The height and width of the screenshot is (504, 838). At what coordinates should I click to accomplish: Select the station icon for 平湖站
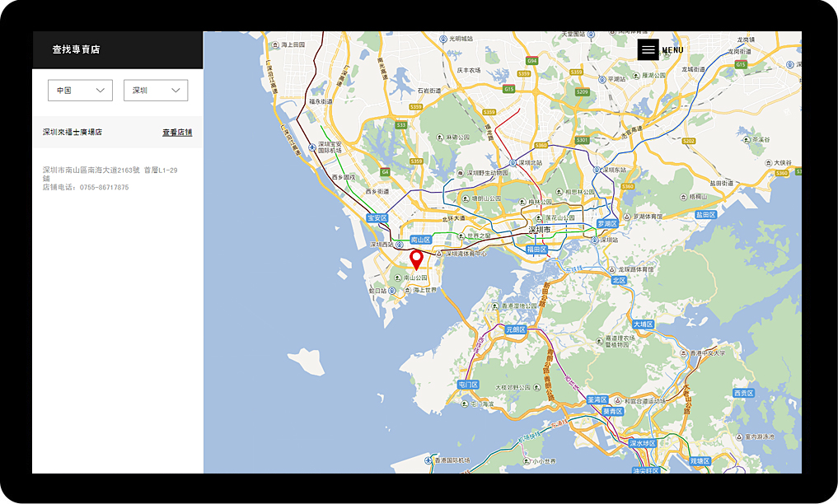point(602,80)
